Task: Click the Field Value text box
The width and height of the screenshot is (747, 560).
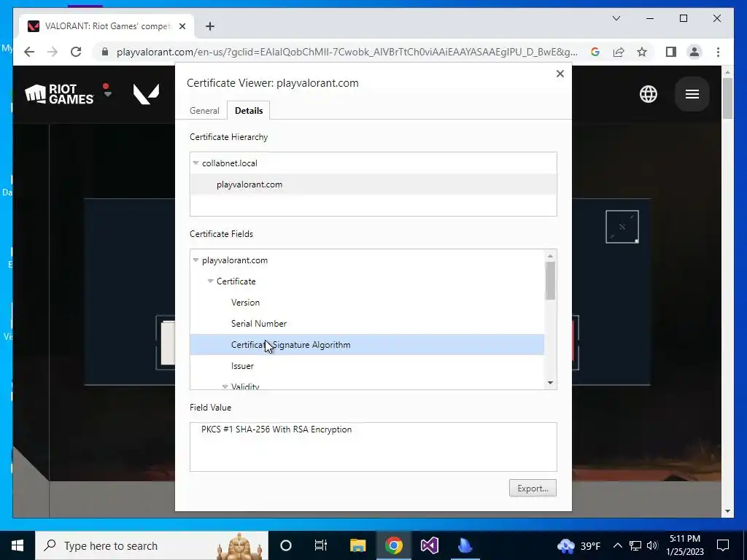Action: coord(373,447)
